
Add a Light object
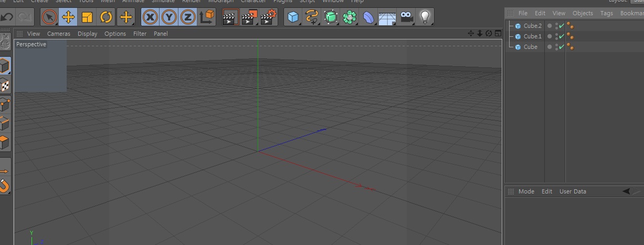tap(425, 17)
